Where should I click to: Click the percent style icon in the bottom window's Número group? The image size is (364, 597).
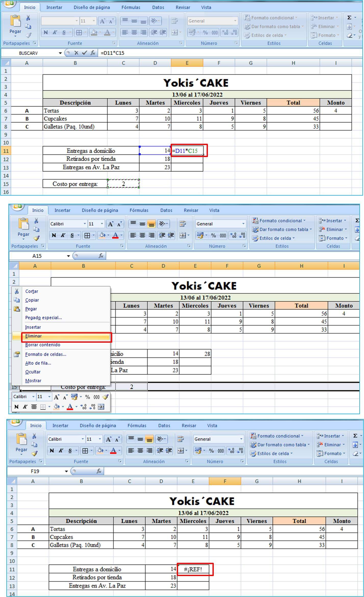211,451
